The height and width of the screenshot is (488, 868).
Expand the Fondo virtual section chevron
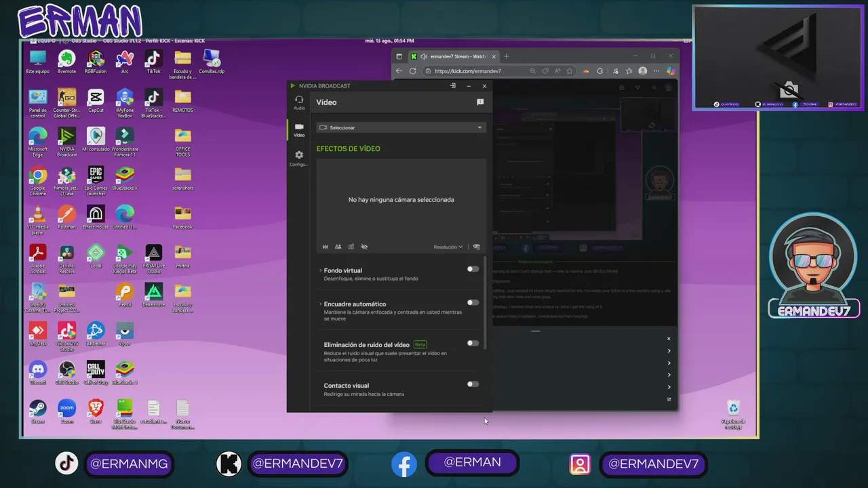[320, 270]
